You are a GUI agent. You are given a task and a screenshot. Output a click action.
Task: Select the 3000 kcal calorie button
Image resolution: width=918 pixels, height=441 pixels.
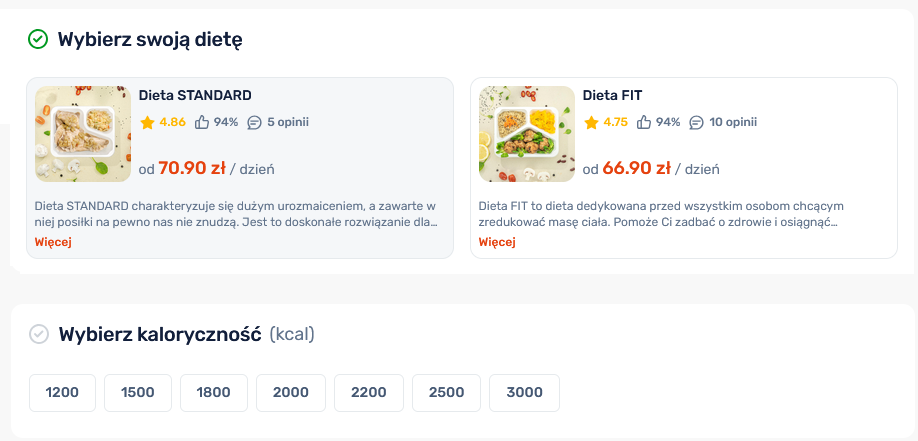[525, 393]
